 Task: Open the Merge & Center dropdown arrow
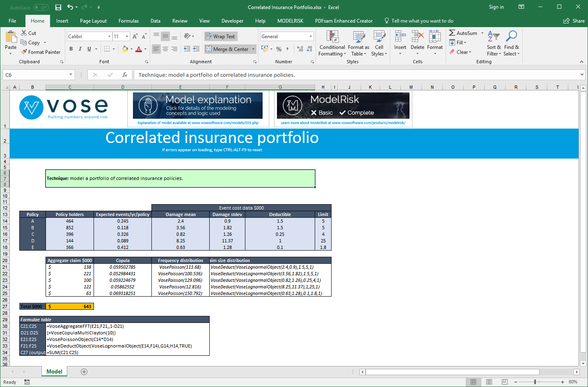tap(253, 49)
